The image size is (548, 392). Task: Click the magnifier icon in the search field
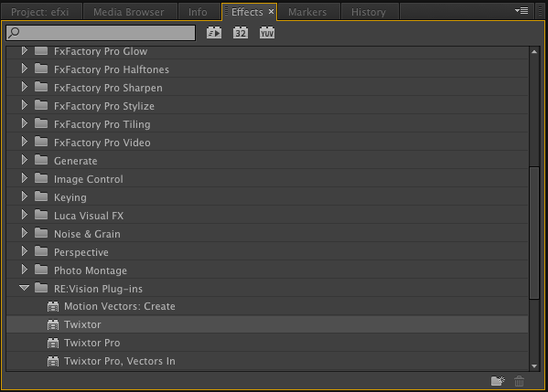pyautogui.click(x=14, y=33)
